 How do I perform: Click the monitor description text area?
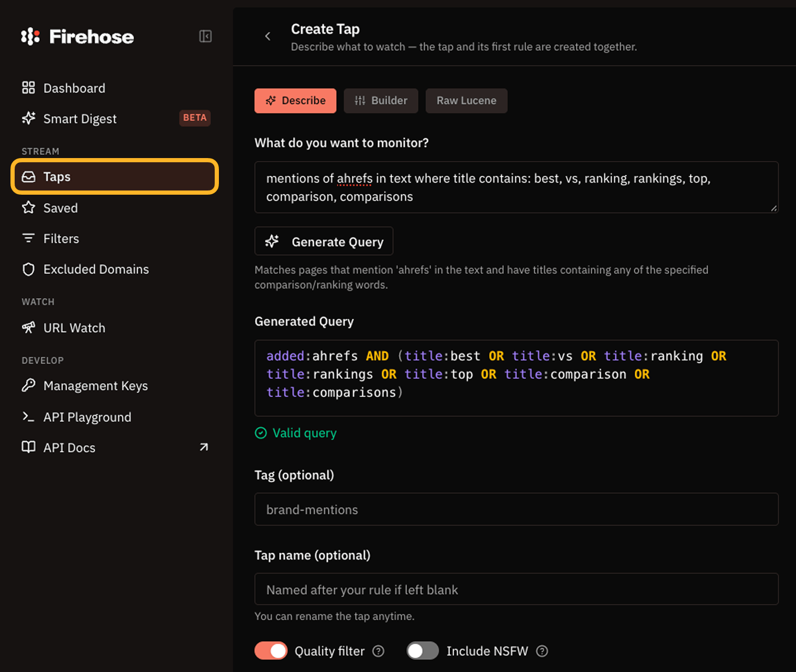coord(516,187)
